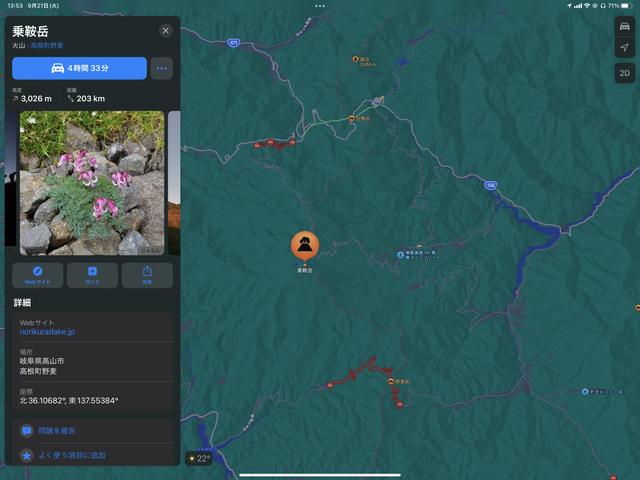Tap the add to guide plus button
640x480 pixels.
tap(92, 275)
